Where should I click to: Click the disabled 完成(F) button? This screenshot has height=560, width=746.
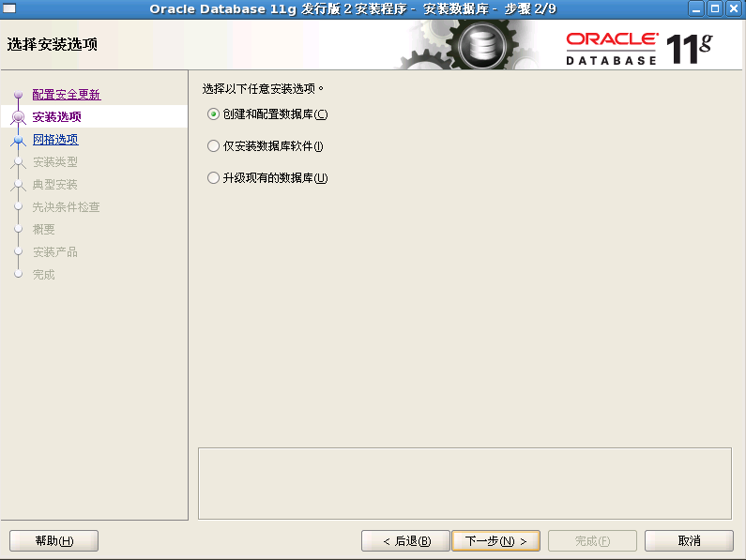pos(592,541)
